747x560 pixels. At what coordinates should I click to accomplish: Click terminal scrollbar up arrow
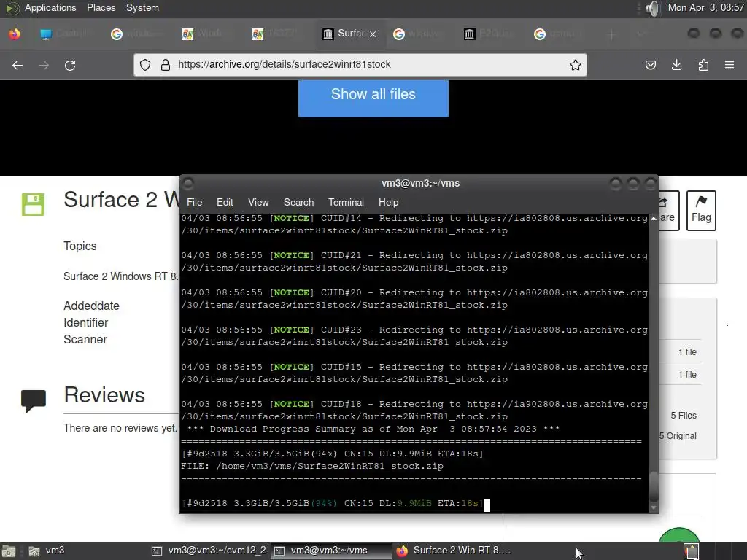coord(654,218)
